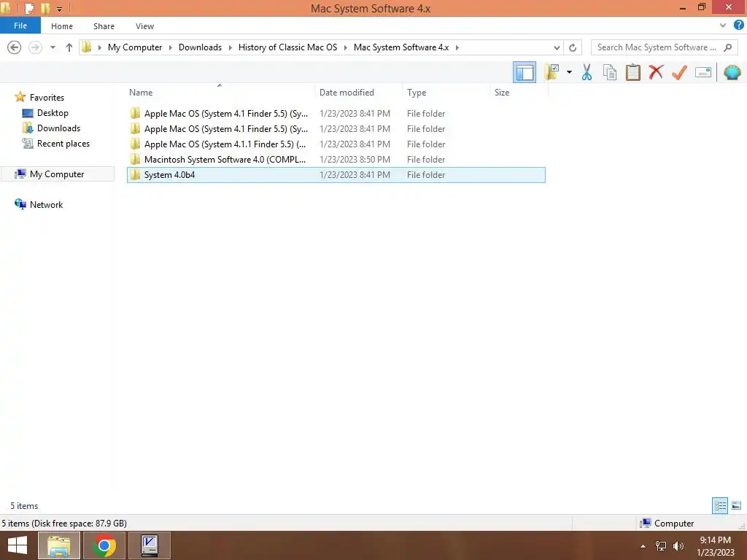The image size is (747, 560).
Task: Toggle the navigation pane layout button
Action: [524, 72]
